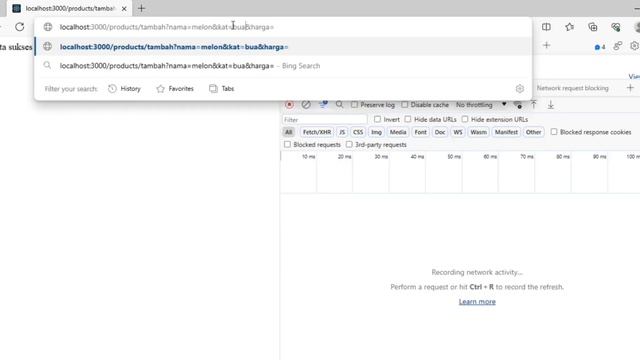
Task: Filter search suggestions by Tabs
Action: [222, 89]
